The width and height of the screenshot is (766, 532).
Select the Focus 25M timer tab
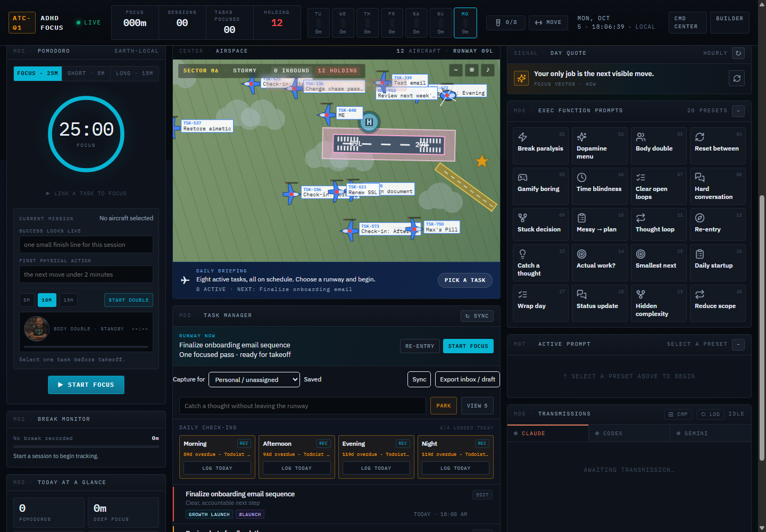tap(38, 73)
